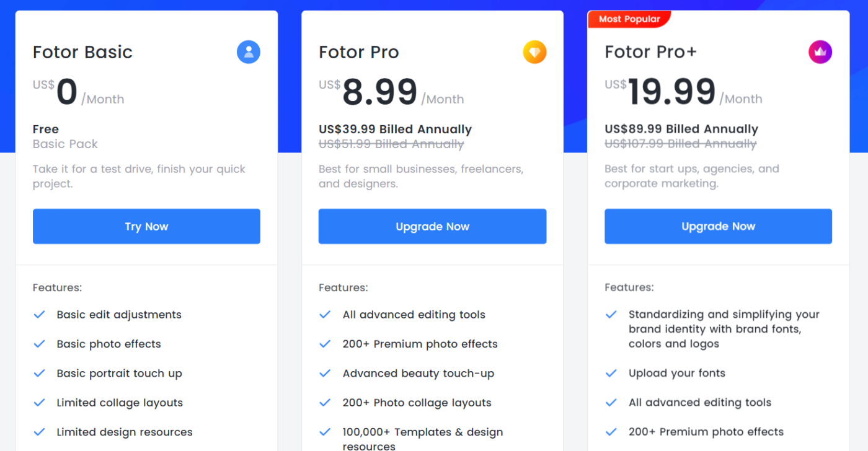Click checkmark beside 200+ Photo collage layouts
The width and height of the screenshot is (868, 451).
325,403
